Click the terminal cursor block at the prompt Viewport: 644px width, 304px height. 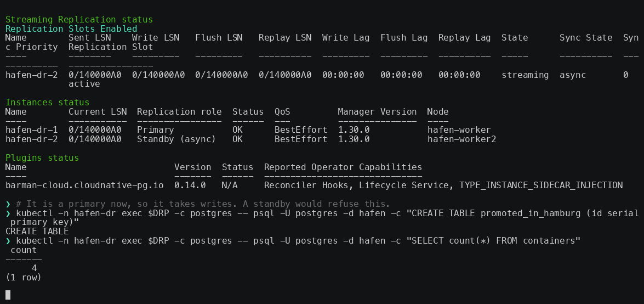[x=8, y=295]
